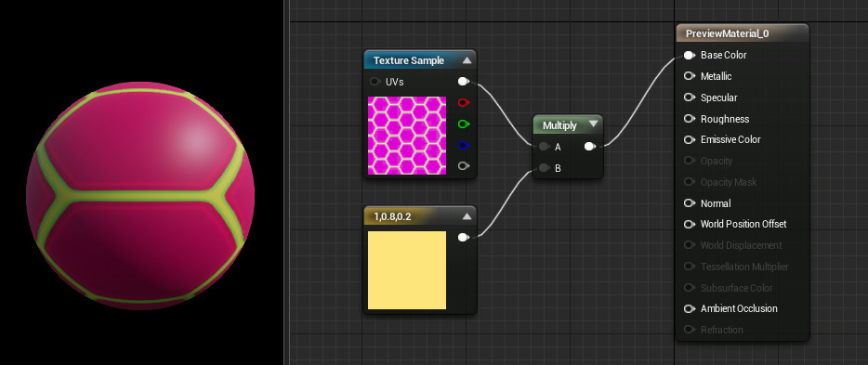Click the Ambient Occlusion input pin
Viewport: 868px width, 365px height.
click(x=690, y=308)
